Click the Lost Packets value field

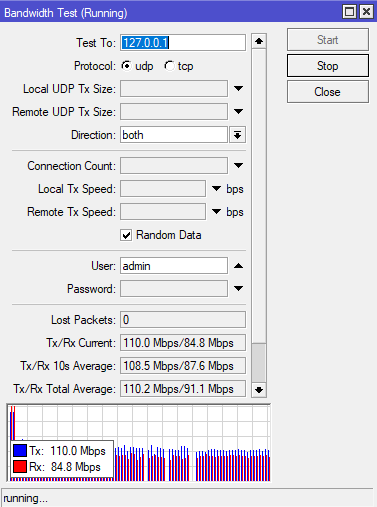coord(183,320)
